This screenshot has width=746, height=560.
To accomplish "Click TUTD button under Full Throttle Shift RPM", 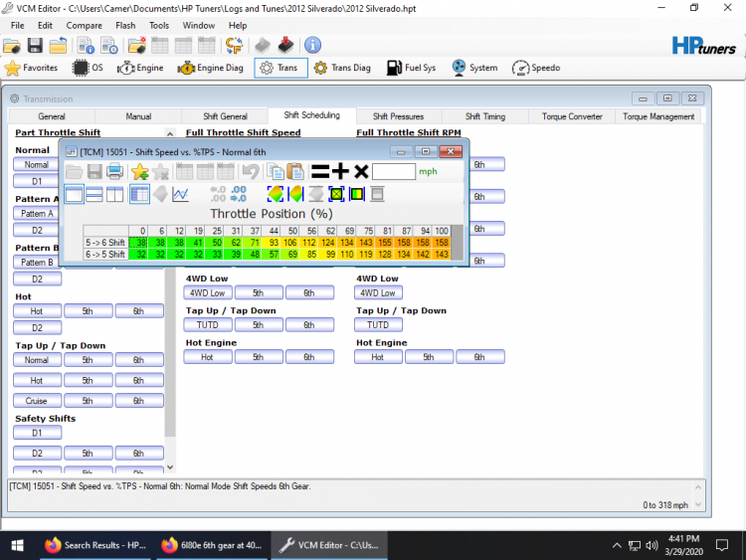I will point(378,325).
